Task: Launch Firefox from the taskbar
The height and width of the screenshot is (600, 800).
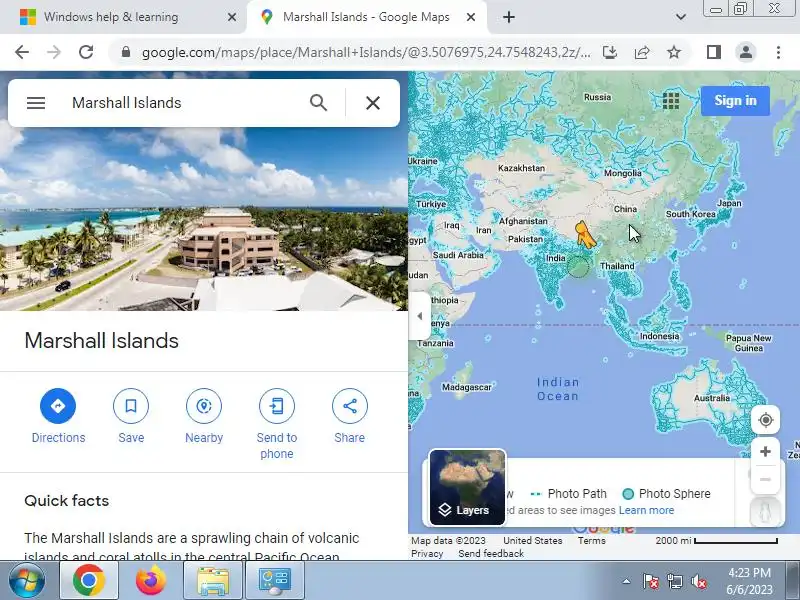Action: (x=151, y=581)
